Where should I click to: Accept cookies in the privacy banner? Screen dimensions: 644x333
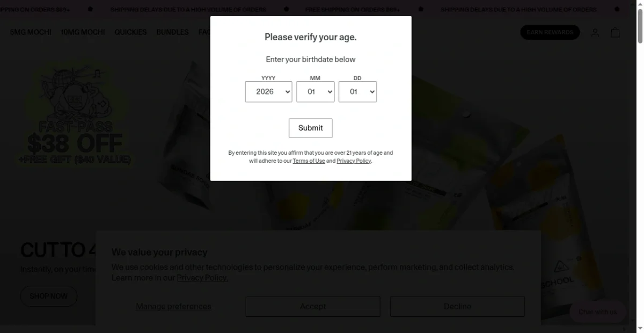312,306
